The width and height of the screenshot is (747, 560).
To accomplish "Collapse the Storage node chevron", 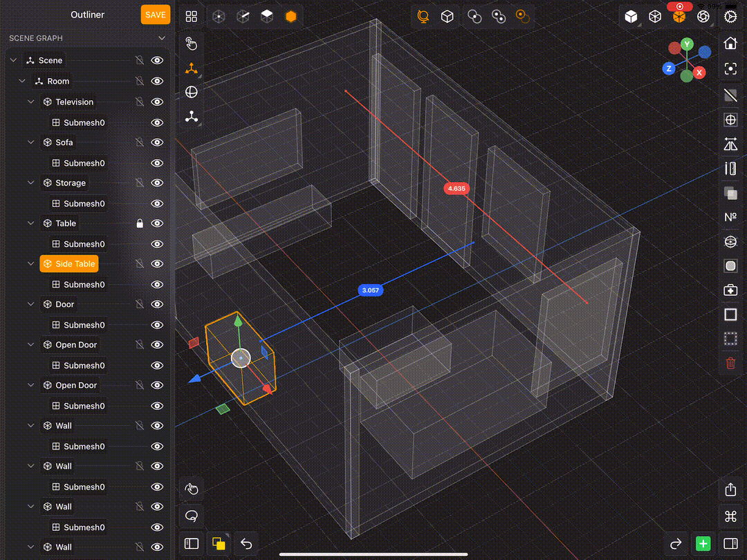I will [31, 183].
